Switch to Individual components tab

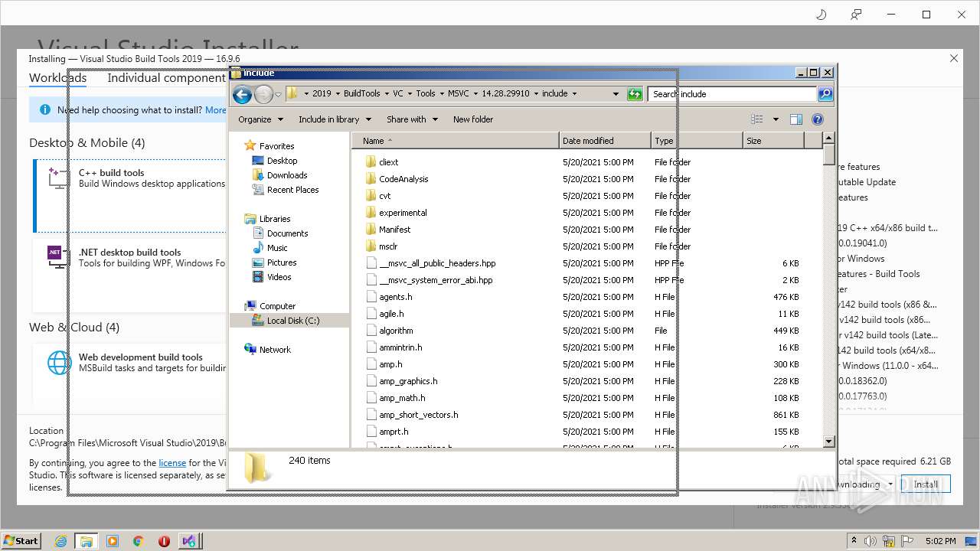coord(166,78)
